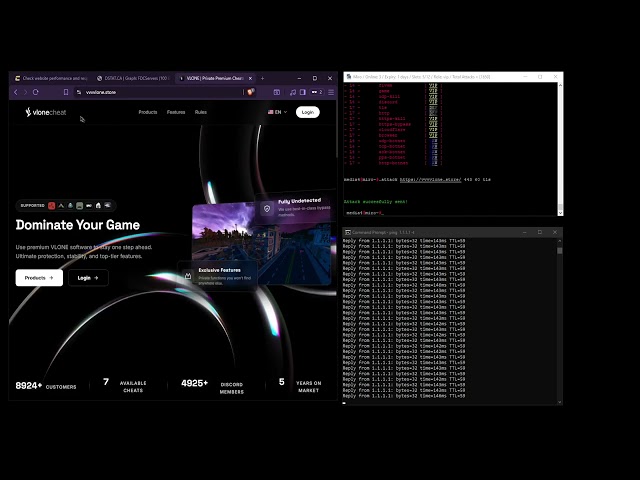
Task: Click the vlonecheat logo
Action: 46,112
